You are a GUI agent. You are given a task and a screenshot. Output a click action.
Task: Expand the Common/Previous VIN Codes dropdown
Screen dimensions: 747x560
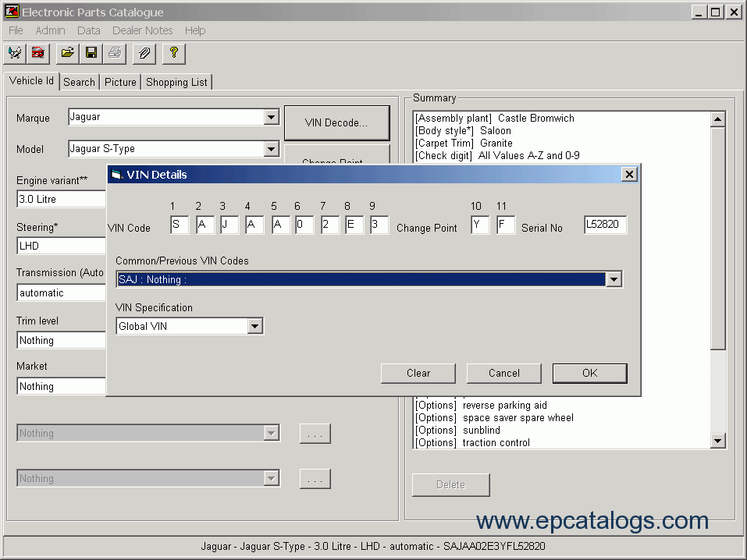[614, 279]
